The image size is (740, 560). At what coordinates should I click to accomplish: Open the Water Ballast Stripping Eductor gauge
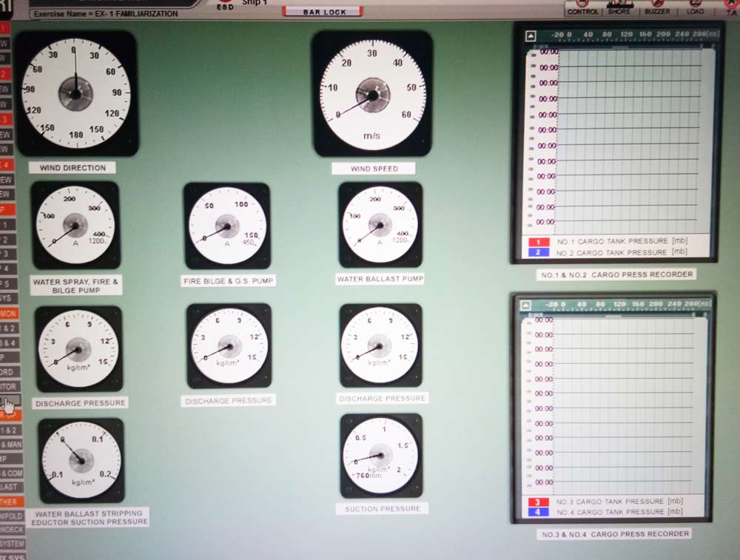[x=81, y=460]
